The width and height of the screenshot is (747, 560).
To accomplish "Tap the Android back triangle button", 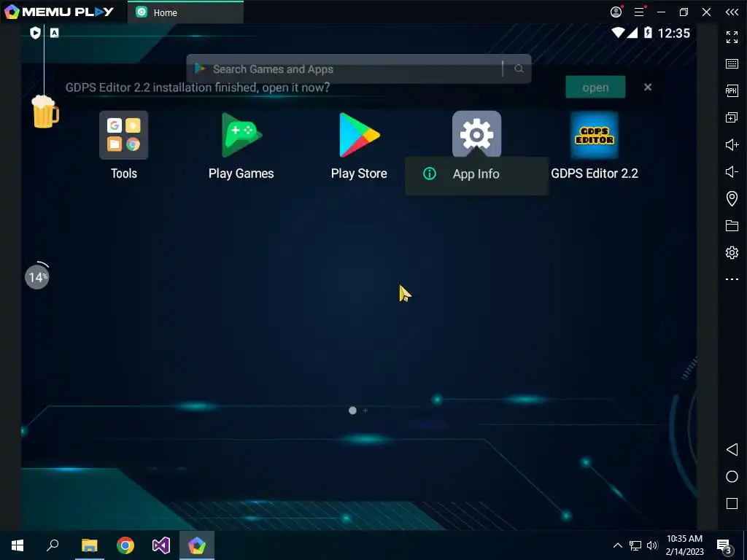I will [x=732, y=449].
